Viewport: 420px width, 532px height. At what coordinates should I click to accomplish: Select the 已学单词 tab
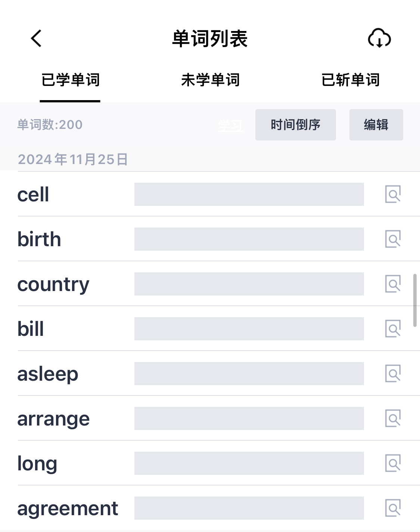70,80
